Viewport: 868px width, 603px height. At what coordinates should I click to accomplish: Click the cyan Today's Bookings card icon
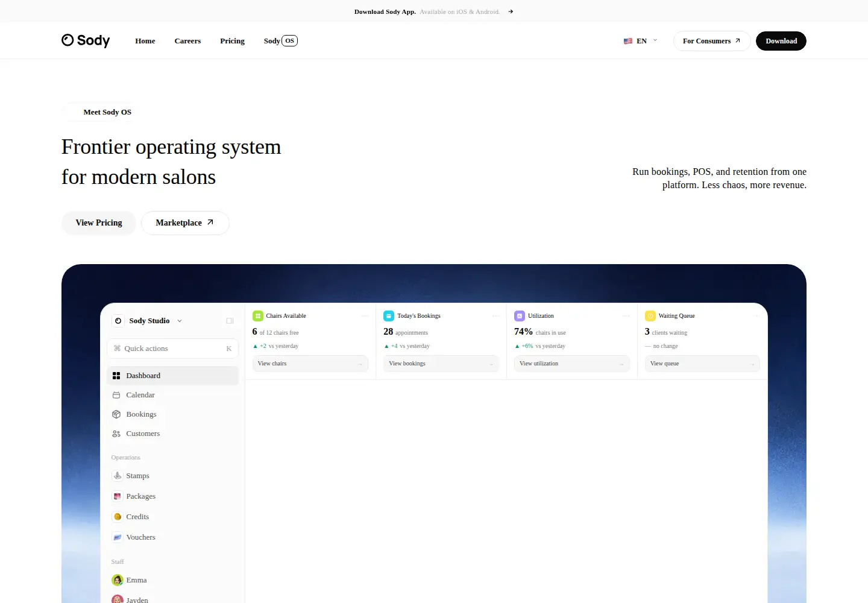tap(389, 316)
